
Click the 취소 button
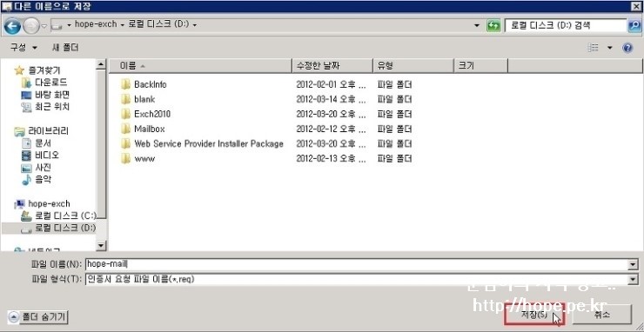pyautogui.click(x=601, y=315)
